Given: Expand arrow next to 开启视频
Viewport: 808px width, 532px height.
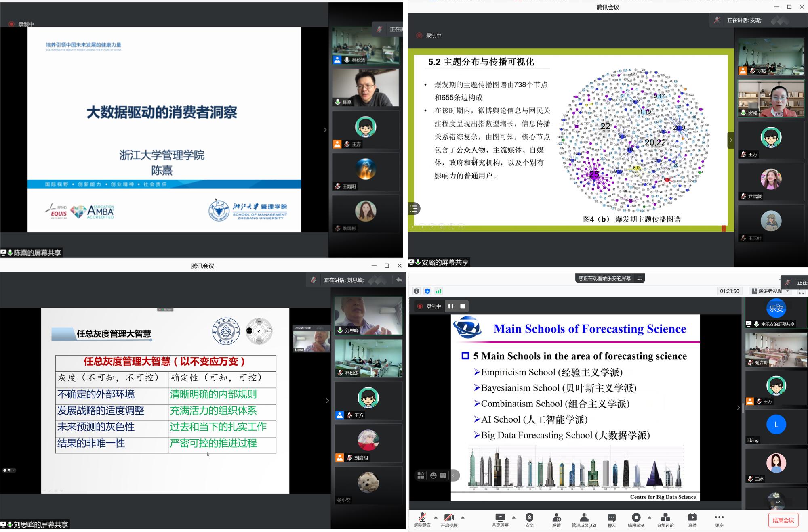Looking at the screenshot, I should (x=463, y=517).
